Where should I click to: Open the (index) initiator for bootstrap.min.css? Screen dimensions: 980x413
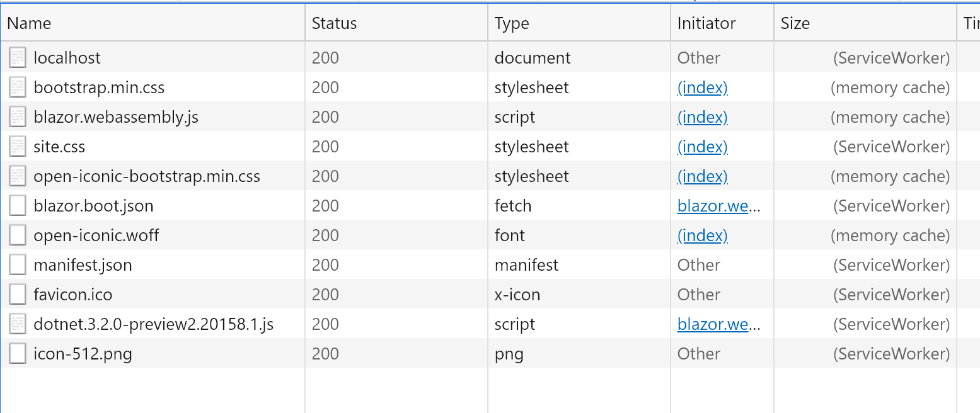[x=701, y=87]
